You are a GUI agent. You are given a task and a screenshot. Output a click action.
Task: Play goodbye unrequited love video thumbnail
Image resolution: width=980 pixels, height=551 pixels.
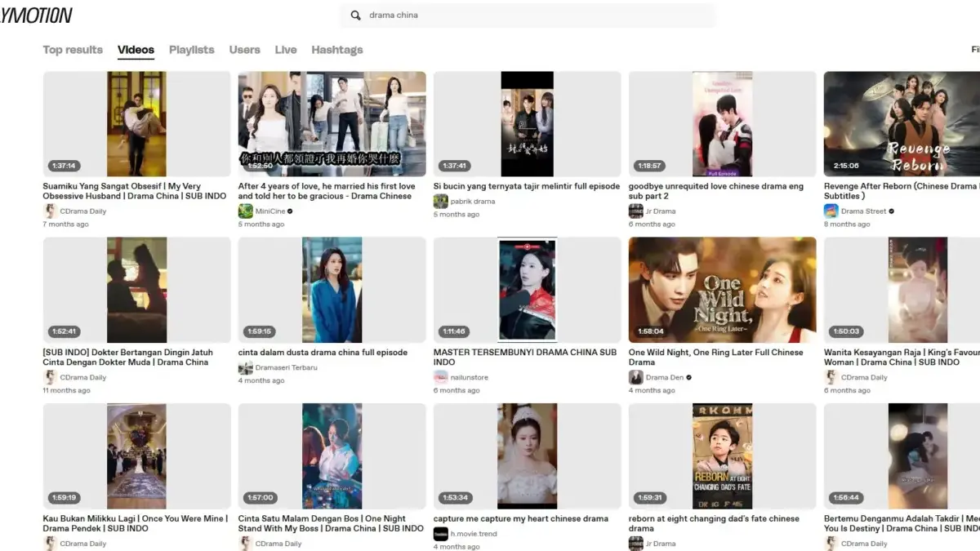tap(722, 124)
